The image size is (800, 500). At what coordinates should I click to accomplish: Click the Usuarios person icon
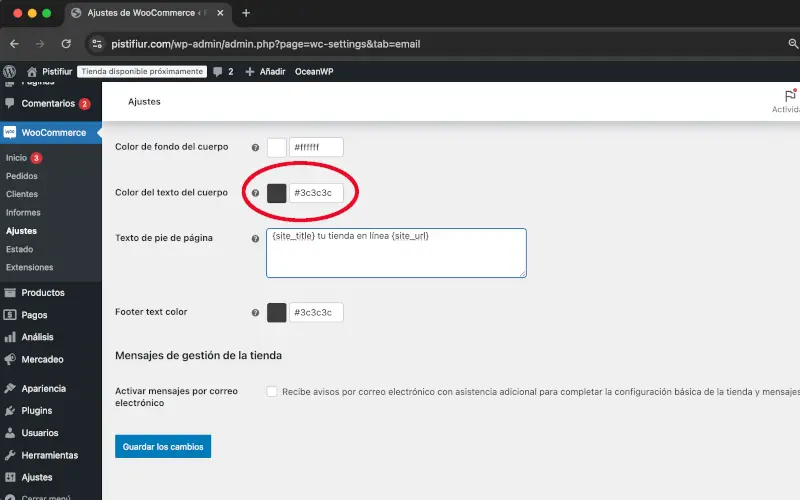[10, 433]
